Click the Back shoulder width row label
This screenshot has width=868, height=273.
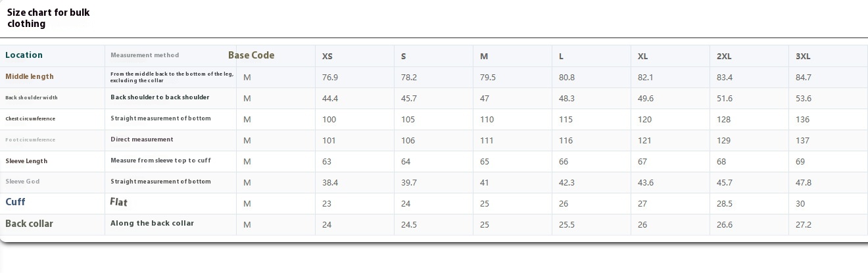[32, 97]
